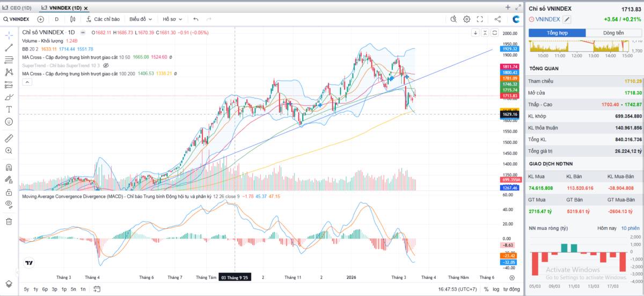This screenshot has height=296, width=644.
Task: Expand the Biểu đồ dropdown
Action: coord(141,19)
